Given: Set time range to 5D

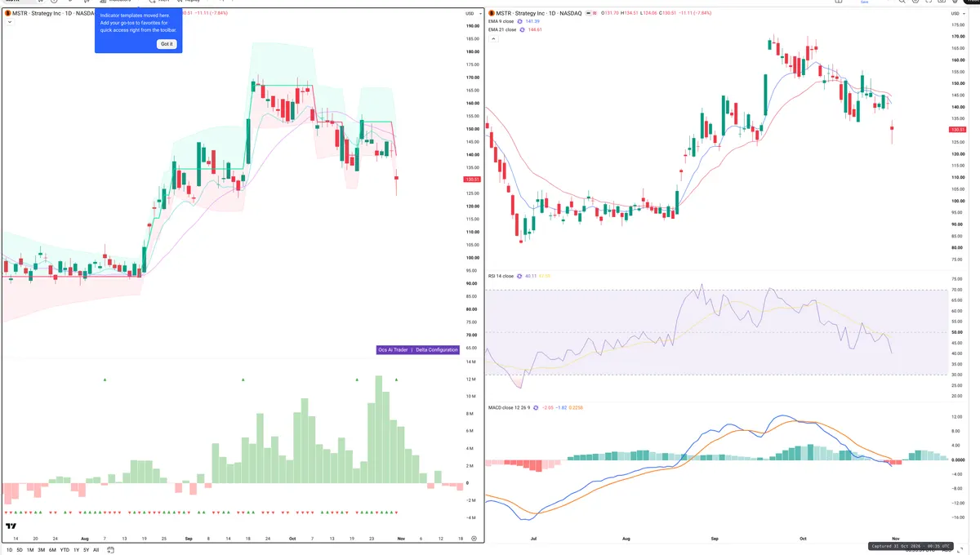Looking at the screenshot, I should pos(20,550).
